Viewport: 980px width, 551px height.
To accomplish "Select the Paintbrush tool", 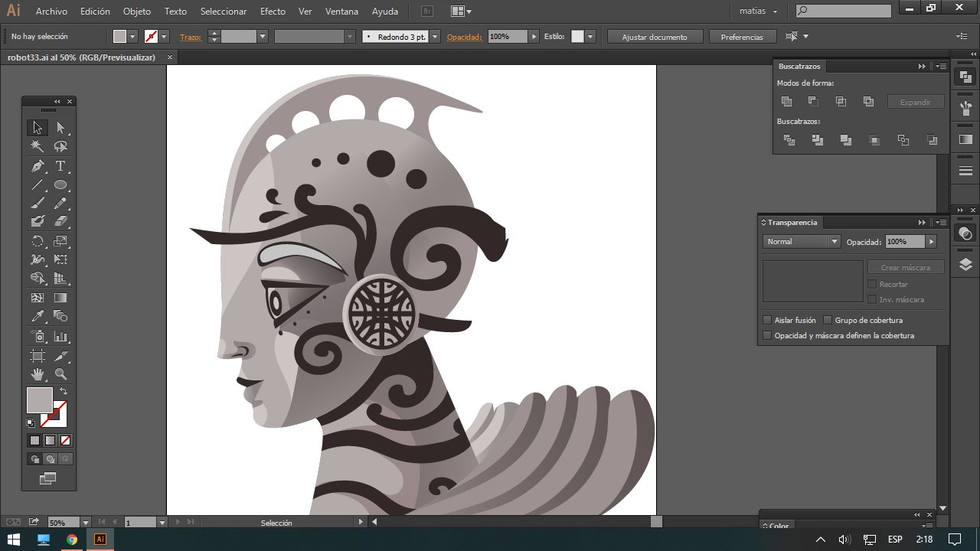I will tap(37, 204).
